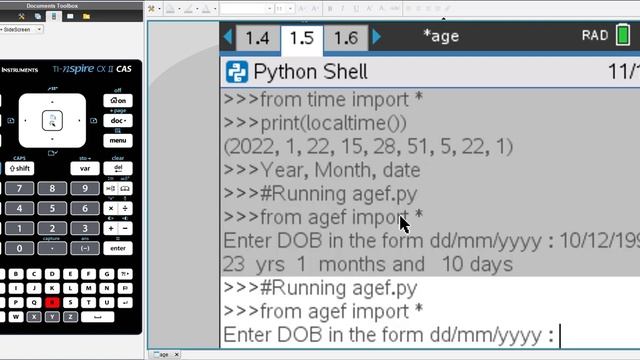640x360 pixels.
Task: Select page tab 1.5
Action: [x=302, y=39]
